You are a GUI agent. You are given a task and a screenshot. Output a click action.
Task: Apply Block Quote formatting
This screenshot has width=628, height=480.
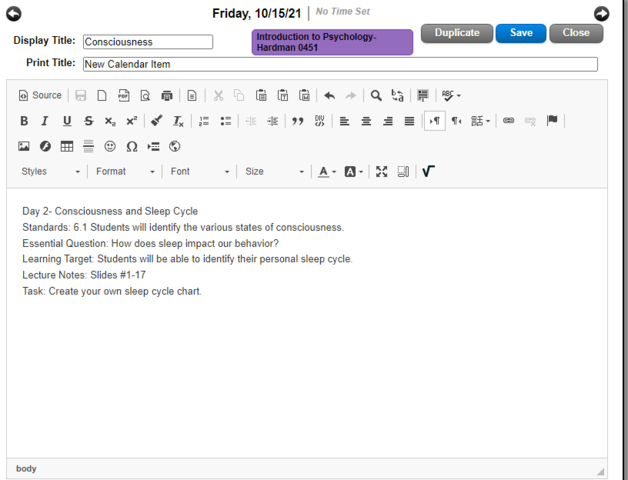(x=298, y=121)
